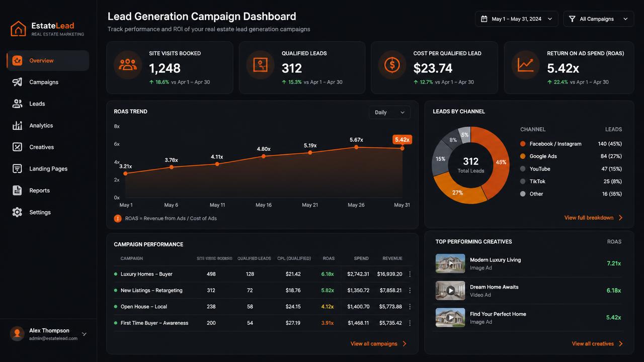Click the info icon beside ROAS formula
The height and width of the screenshot is (362, 644).
tap(118, 218)
